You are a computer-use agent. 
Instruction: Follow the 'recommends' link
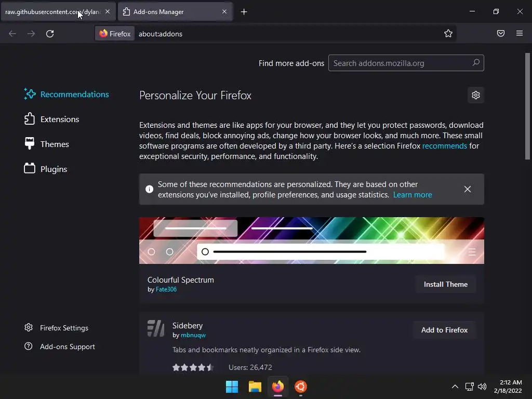click(445, 146)
